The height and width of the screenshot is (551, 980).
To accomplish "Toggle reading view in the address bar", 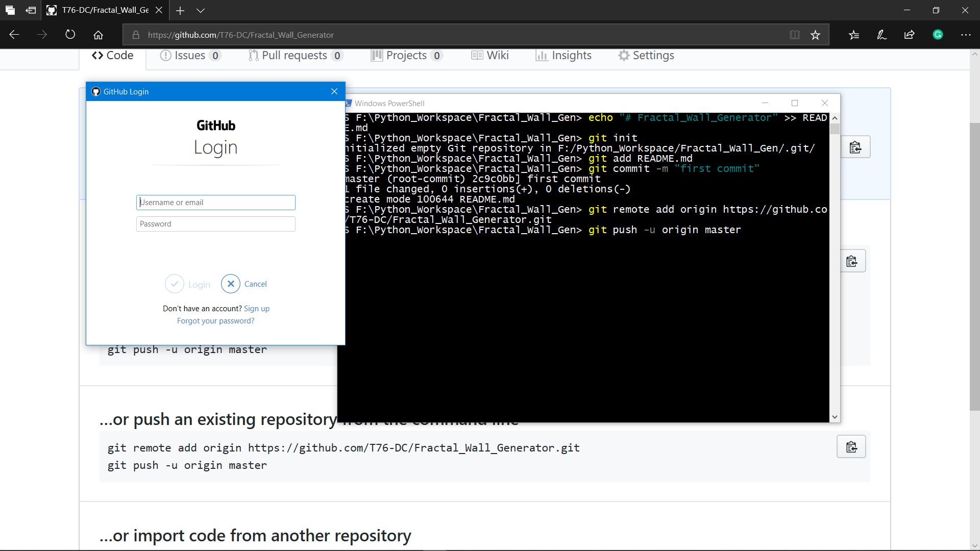I will [795, 34].
